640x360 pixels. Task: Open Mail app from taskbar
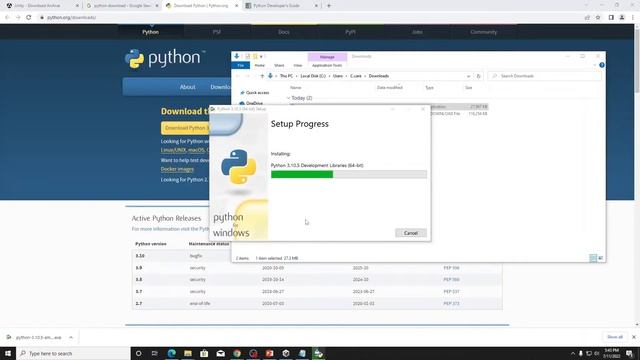click(220, 353)
